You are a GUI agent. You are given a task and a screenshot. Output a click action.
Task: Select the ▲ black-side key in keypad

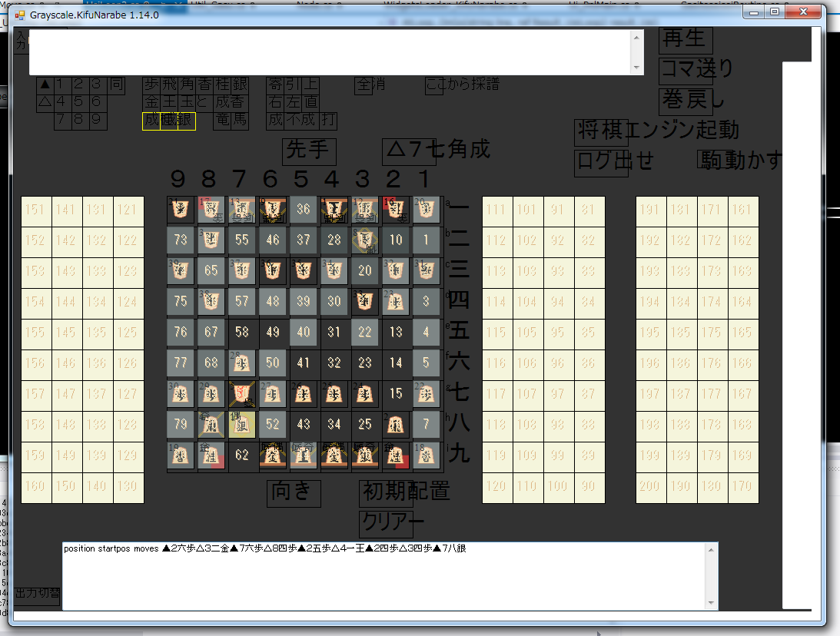click(45, 86)
